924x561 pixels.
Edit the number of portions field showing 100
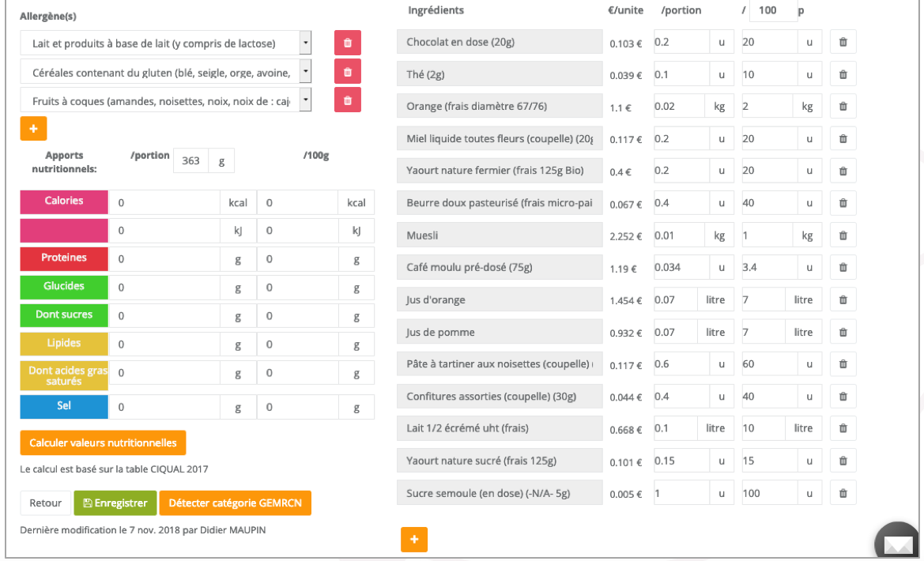click(x=773, y=10)
